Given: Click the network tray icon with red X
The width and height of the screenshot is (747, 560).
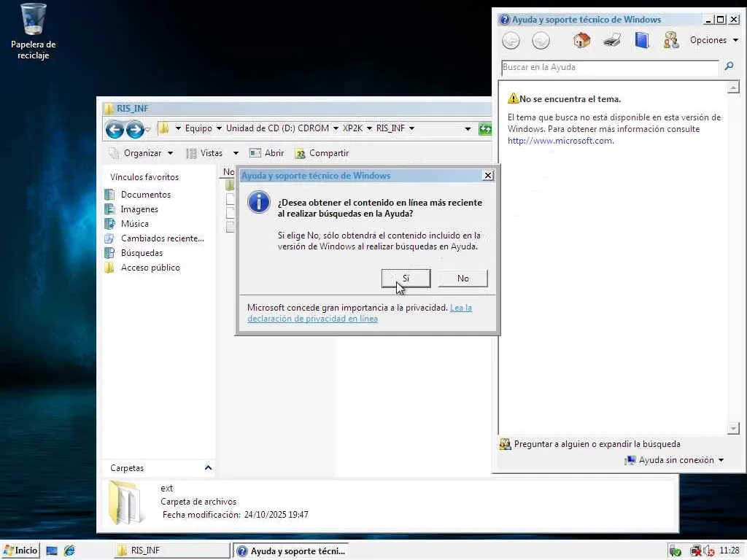Looking at the screenshot, I should pos(695,551).
